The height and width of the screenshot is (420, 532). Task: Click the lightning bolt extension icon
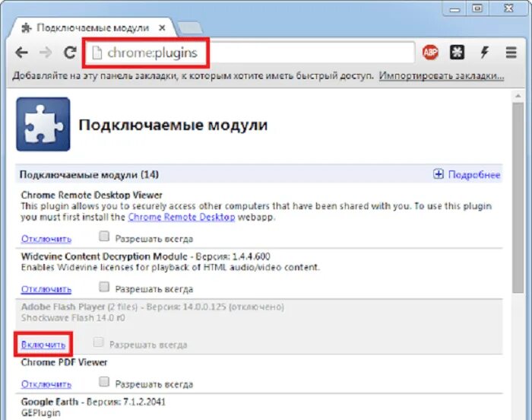tap(485, 52)
